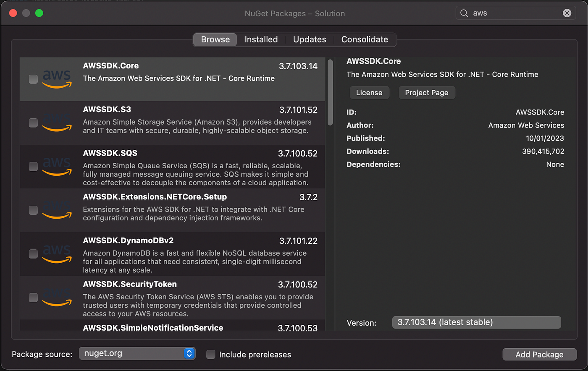The image size is (588, 371).
Task: Click the yellow minimize window button
Action: pos(26,13)
